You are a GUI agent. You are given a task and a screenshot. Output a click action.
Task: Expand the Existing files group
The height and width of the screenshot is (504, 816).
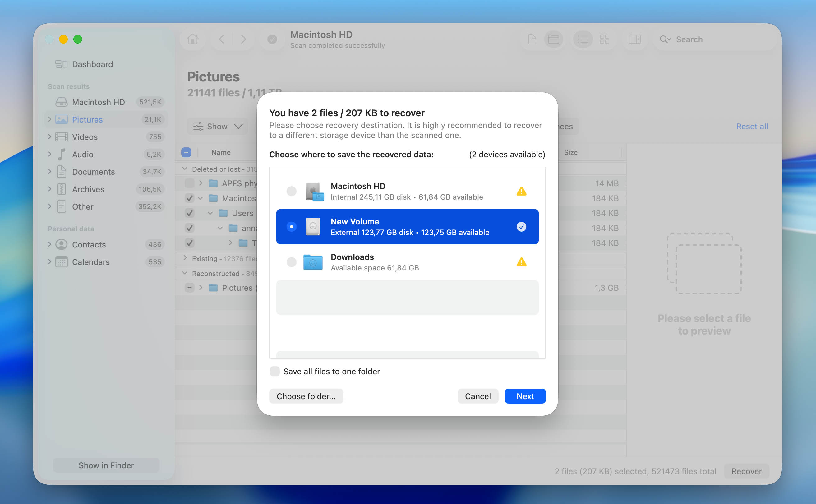(185, 258)
